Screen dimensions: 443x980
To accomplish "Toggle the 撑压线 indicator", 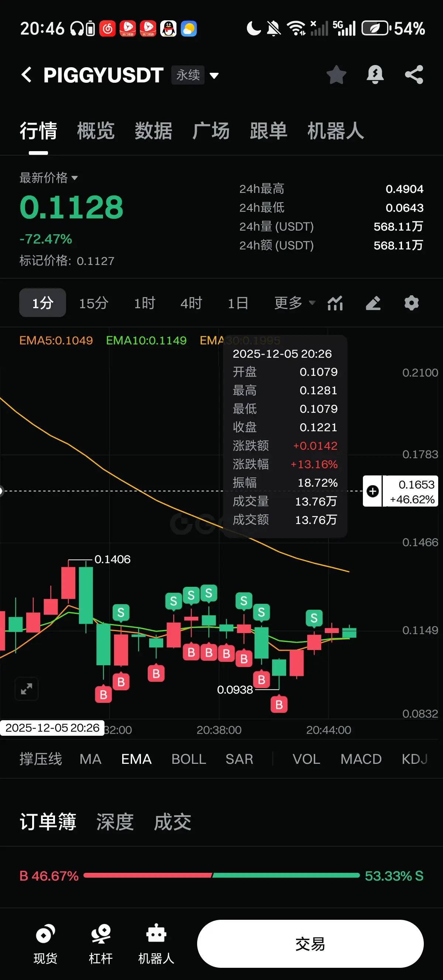I will coord(41,759).
